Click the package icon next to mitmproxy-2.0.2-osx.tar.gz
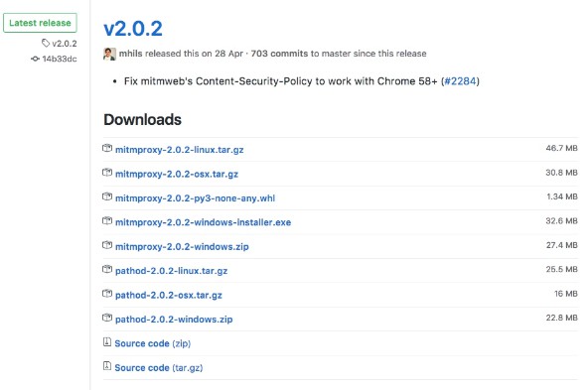 tap(107, 173)
